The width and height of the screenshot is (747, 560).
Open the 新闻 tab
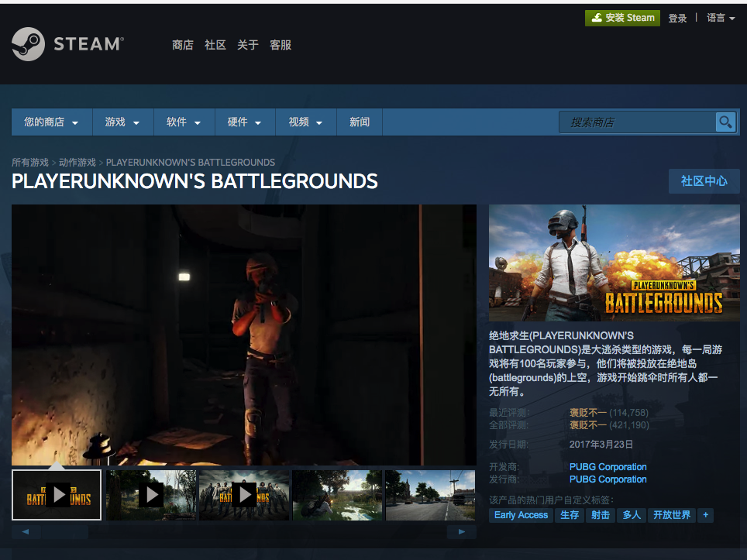tap(360, 122)
